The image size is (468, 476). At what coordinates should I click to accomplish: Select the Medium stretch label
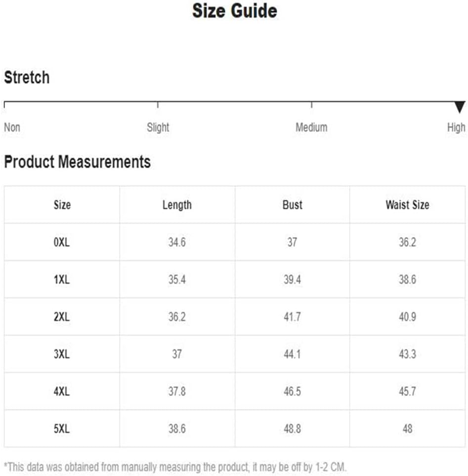(311, 127)
